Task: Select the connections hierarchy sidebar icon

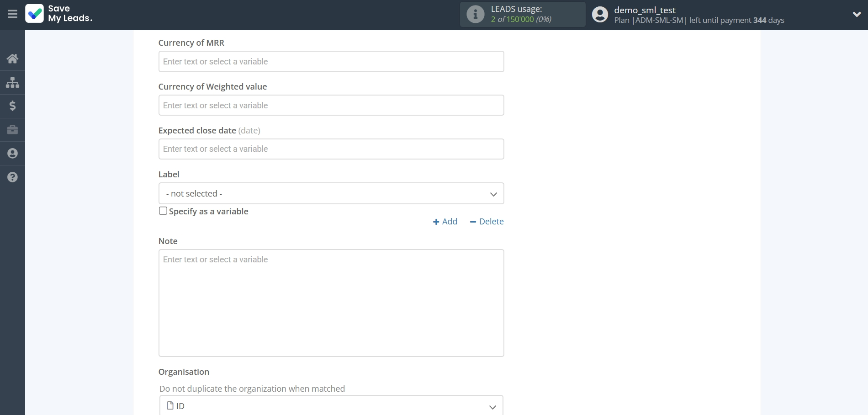Action: point(12,82)
